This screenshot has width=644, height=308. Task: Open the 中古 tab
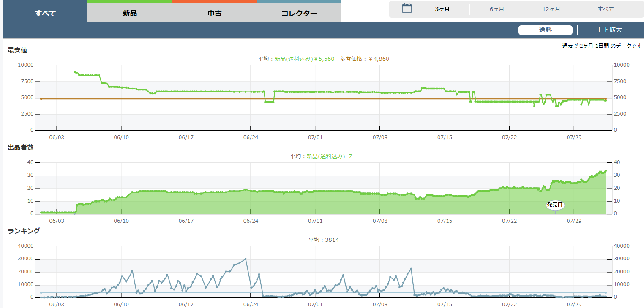(214, 13)
